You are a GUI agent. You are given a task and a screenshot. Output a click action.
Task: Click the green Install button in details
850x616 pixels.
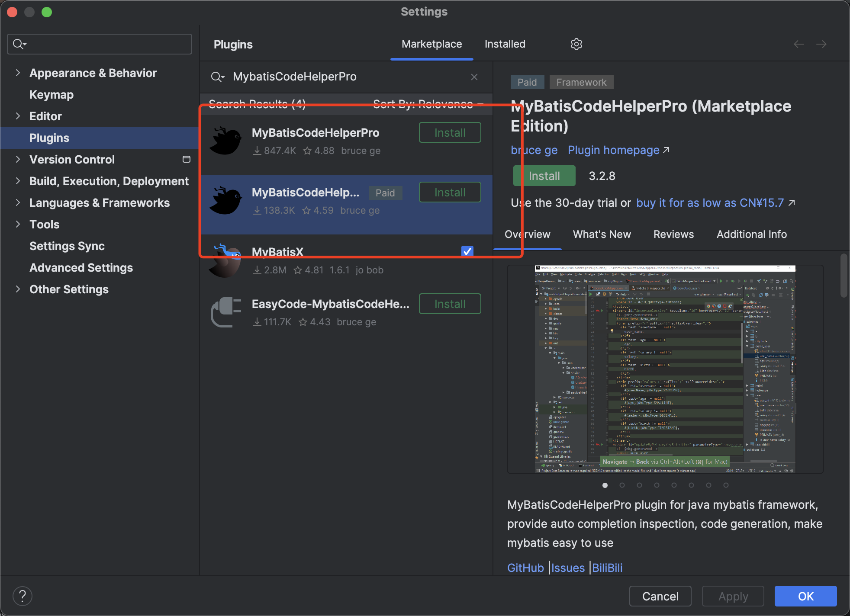click(544, 176)
